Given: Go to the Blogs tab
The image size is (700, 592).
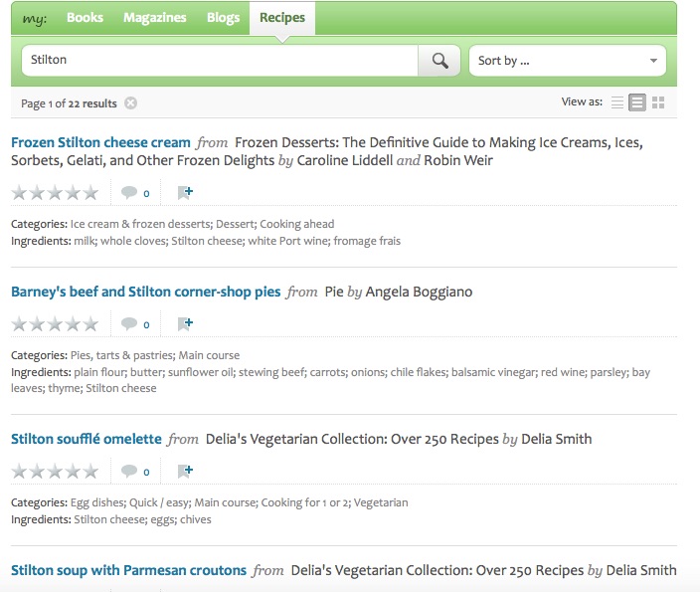Looking at the screenshot, I should click(x=223, y=18).
